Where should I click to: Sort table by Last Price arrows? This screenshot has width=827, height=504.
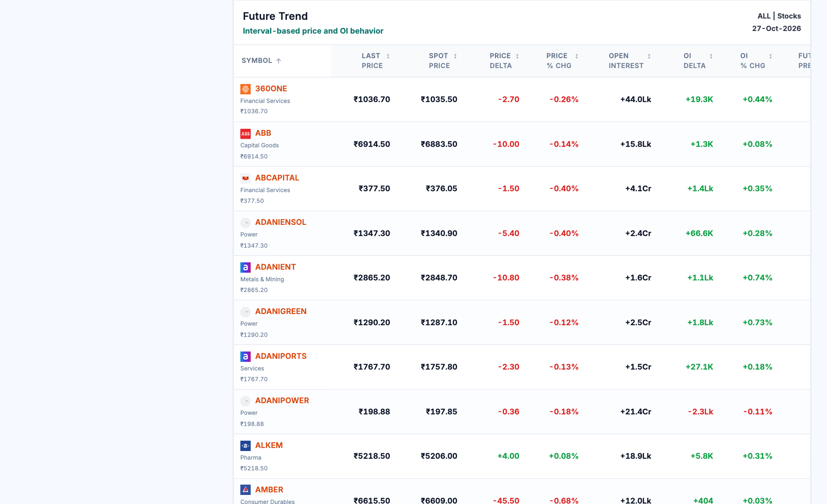tap(388, 56)
